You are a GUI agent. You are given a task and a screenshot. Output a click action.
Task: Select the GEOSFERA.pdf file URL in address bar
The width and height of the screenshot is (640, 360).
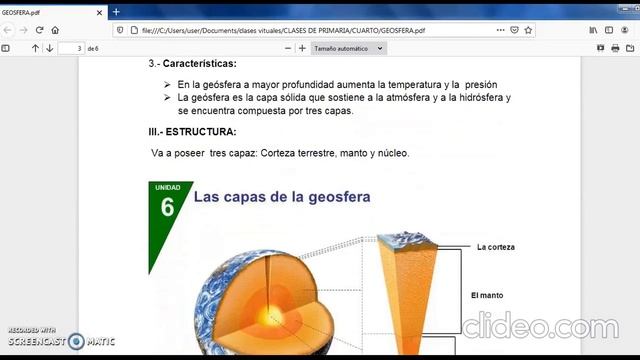(x=284, y=31)
